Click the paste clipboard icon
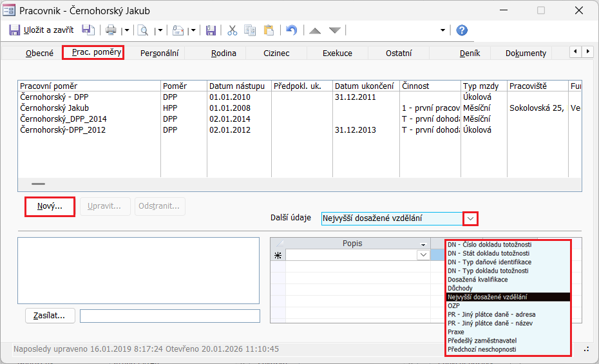 (269, 30)
